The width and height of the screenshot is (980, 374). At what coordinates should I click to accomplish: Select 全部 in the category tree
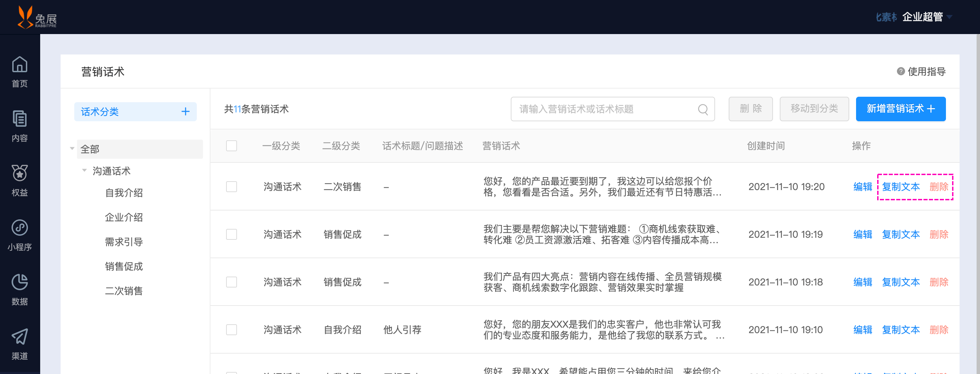pyautogui.click(x=140, y=149)
